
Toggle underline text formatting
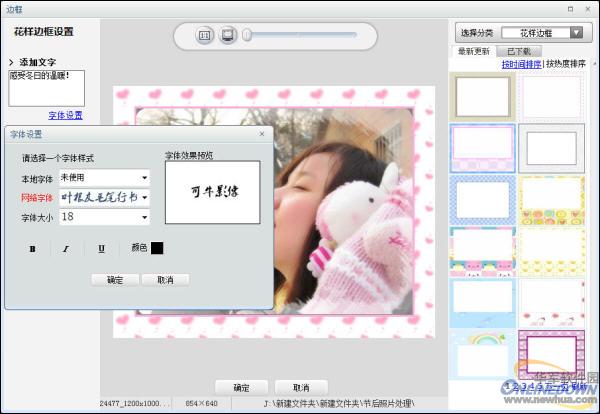(x=101, y=248)
